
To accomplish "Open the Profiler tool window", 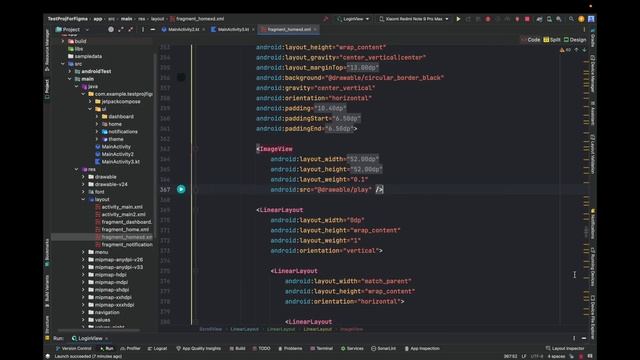I will (131, 349).
